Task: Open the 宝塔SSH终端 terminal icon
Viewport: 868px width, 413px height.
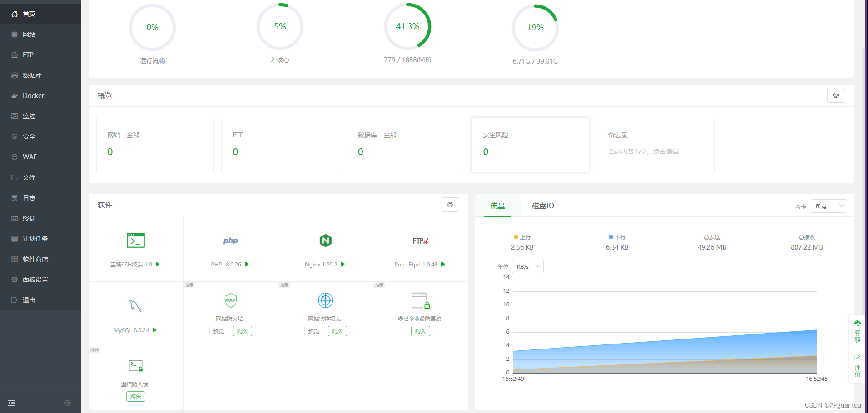Action: coord(136,241)
